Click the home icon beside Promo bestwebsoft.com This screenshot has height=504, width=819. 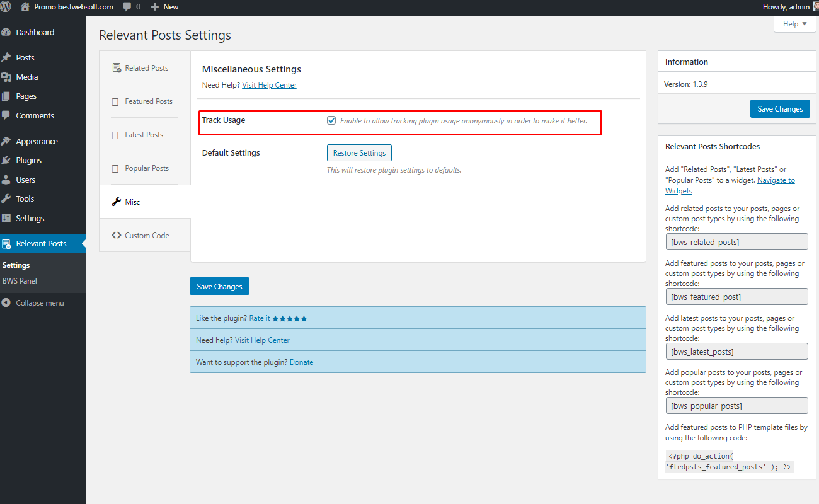(x=25, y=7)
